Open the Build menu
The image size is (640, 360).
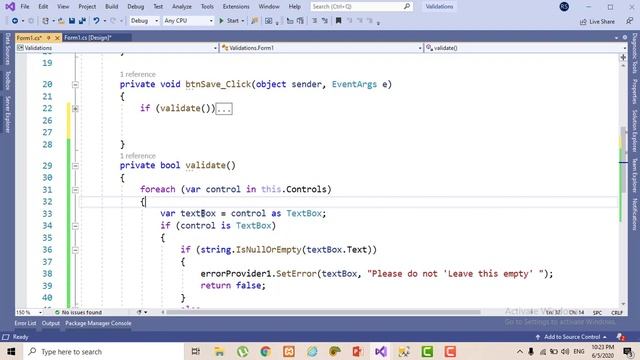pos(111,7)
